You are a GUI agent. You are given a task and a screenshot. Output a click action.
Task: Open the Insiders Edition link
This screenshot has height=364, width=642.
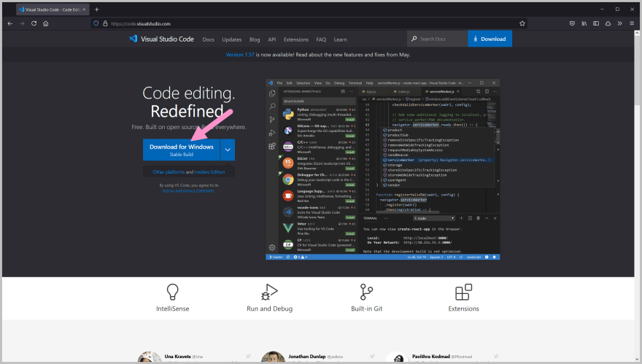[x=209, y=172]
